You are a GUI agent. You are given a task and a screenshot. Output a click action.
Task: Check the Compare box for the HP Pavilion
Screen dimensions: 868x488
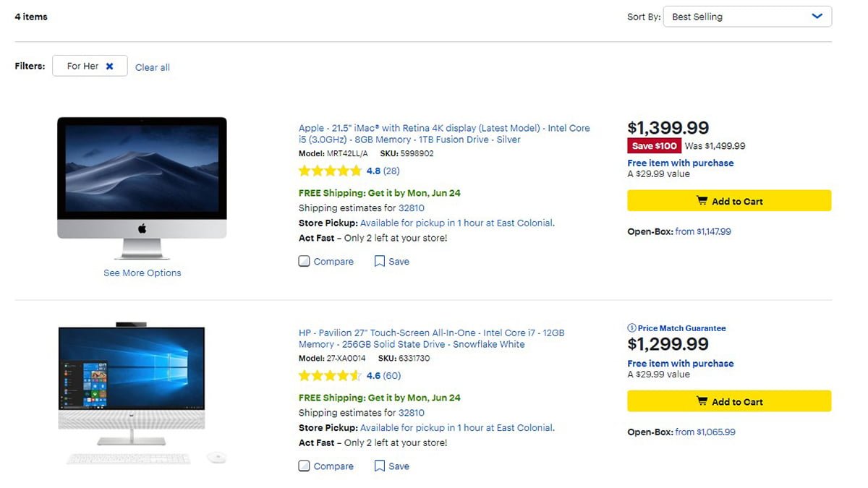305,466
